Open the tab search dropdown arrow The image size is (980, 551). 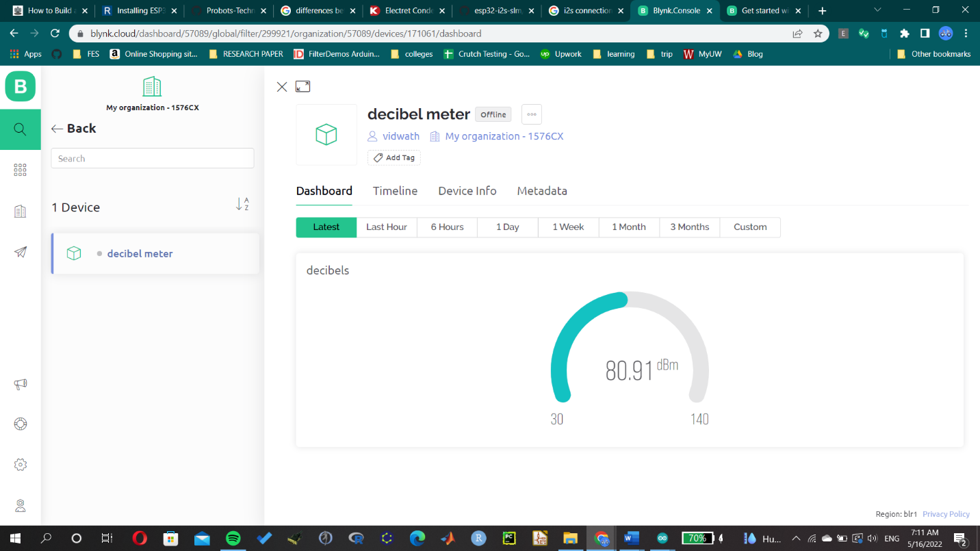point(877,10)
